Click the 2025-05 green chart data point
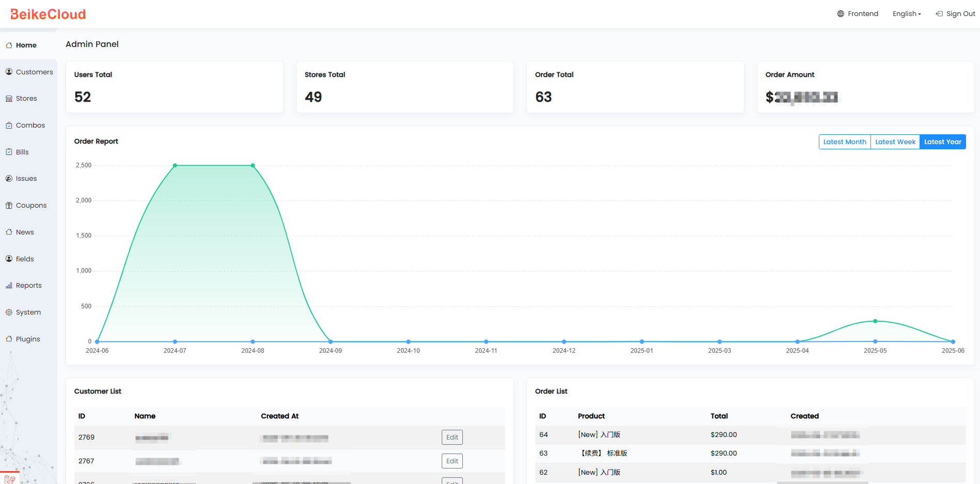 click(875, 321)
